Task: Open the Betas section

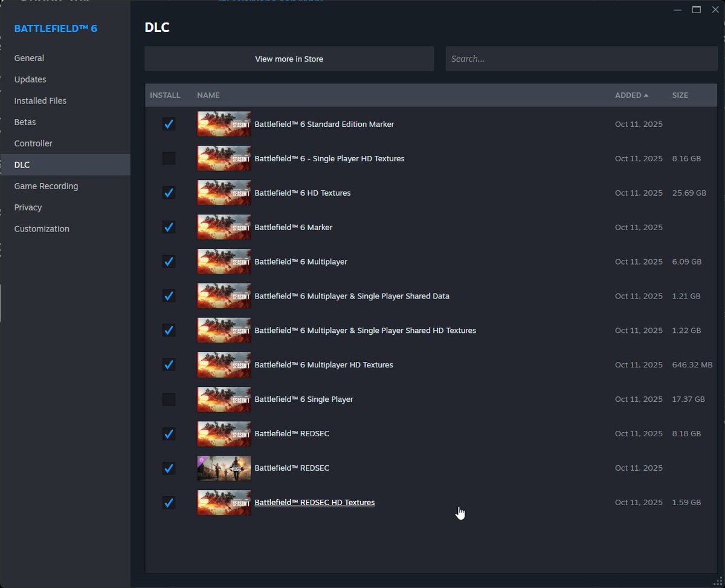Action: [x=25, y=121]
